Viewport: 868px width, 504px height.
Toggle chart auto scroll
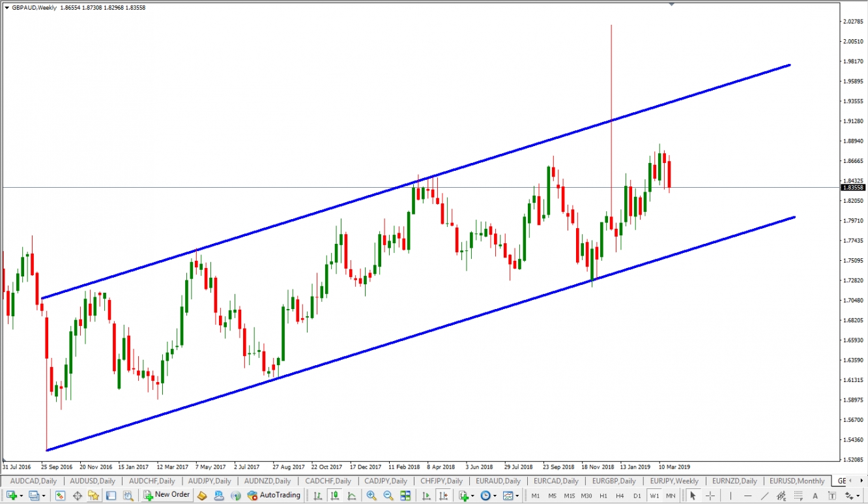tap(426, 496)
